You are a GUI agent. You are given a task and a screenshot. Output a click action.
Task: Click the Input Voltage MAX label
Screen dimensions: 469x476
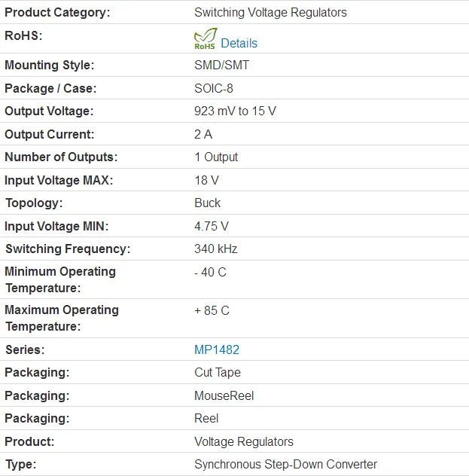(59, 180)
